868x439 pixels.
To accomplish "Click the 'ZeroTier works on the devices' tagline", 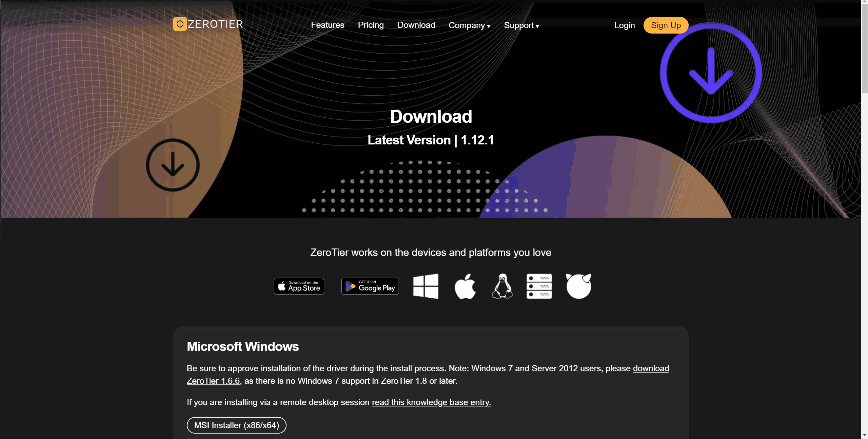I will [431, 253].
